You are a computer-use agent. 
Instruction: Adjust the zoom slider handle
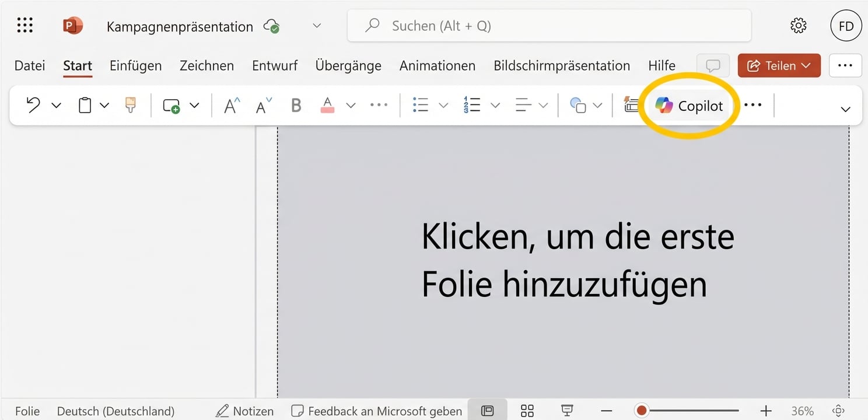[x=642, y=410]
